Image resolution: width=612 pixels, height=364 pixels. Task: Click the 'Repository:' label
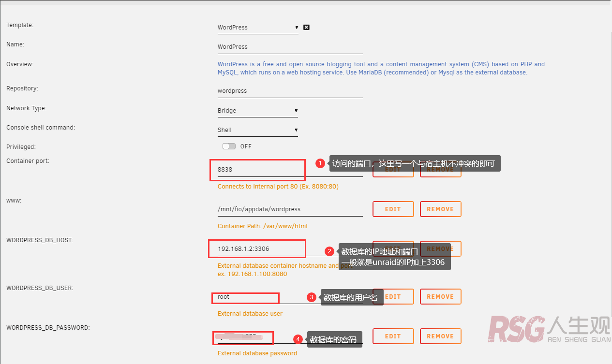pos(22,88)
